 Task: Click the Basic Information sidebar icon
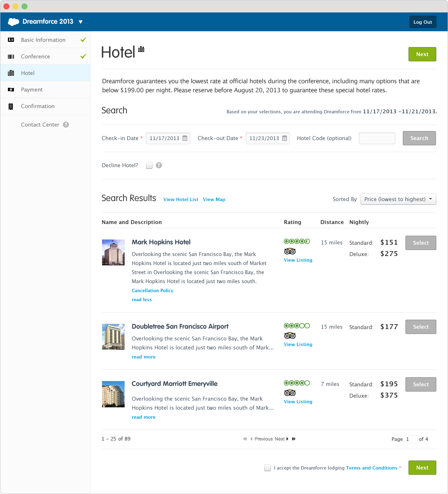(x=11, y=40)
